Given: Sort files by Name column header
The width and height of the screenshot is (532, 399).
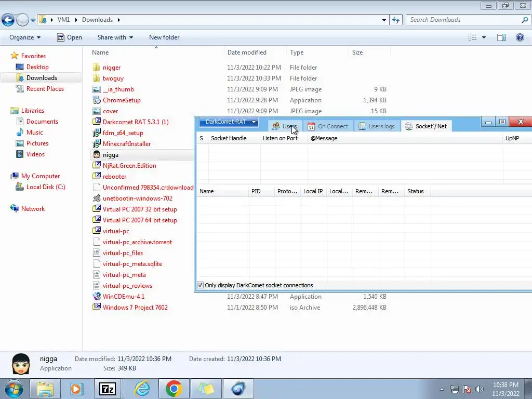Looking at the screenshot, I should 100,52.
